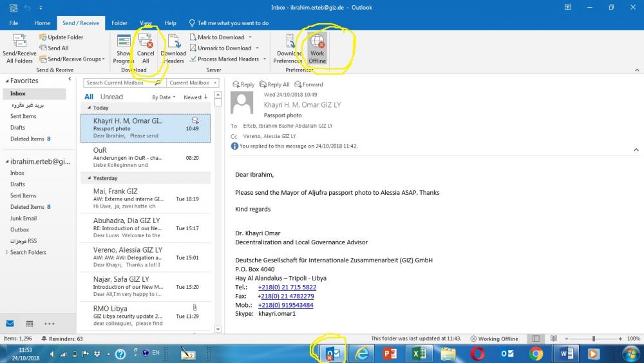The height and width of the screenshot is (363, 644).
Task: Open the Najar, Safa GIZ LY email
Action: pos(146,286)
